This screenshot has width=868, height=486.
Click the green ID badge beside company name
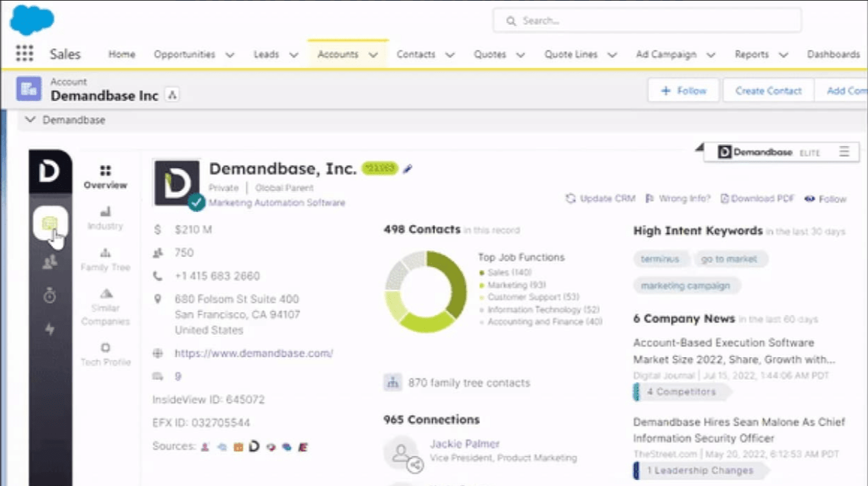pyautogui.click(x=380, y=168)
